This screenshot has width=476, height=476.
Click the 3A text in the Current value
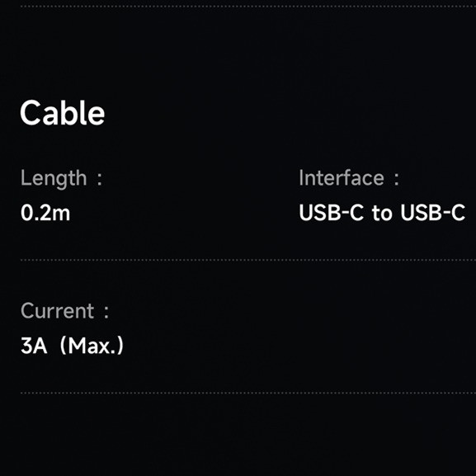tap(34, 346)
